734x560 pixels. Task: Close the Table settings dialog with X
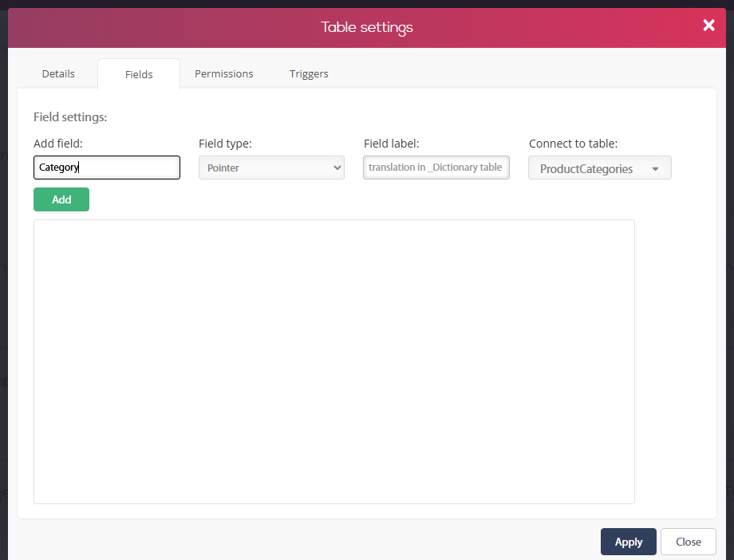point(708,26)
